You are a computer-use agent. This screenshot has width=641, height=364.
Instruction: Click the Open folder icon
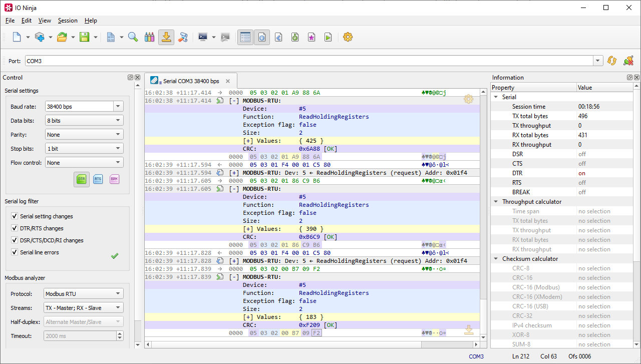62,37
